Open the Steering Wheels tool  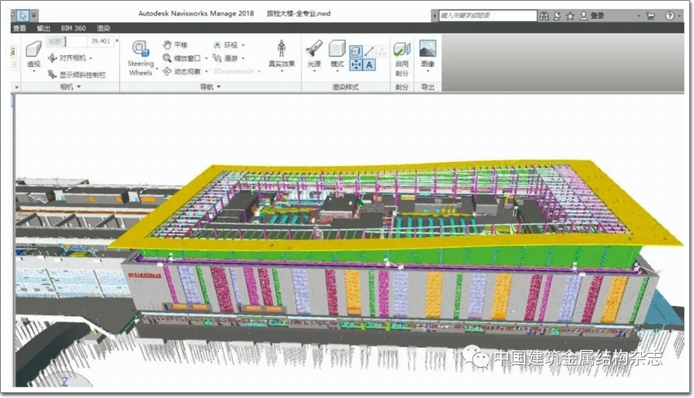click(x=141, y=58)
